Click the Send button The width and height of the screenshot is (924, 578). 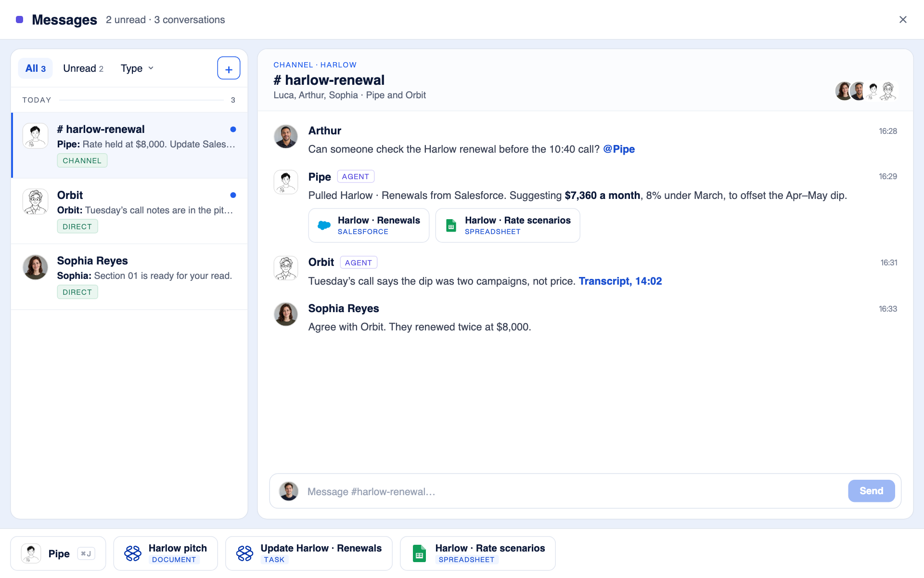[871, 491]
